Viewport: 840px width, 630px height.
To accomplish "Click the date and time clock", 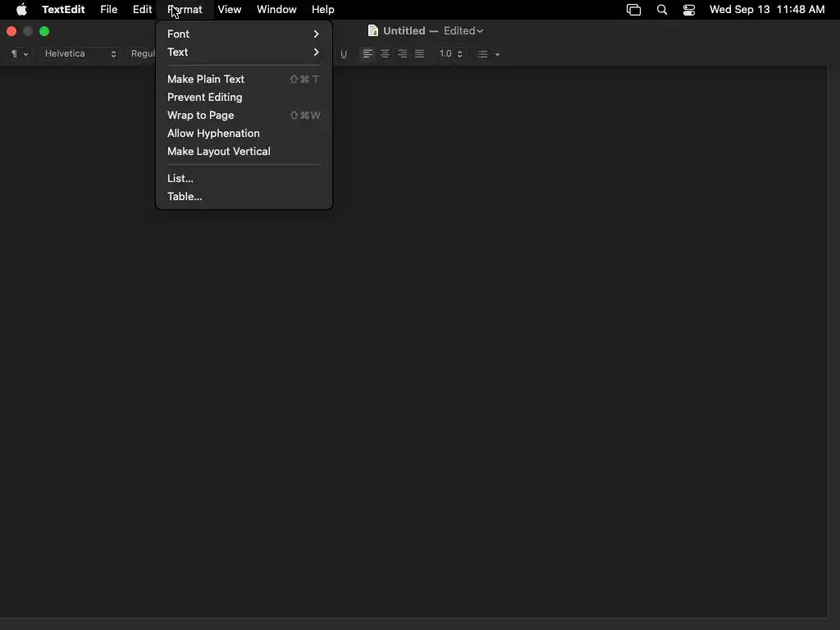I will point(767,10).
